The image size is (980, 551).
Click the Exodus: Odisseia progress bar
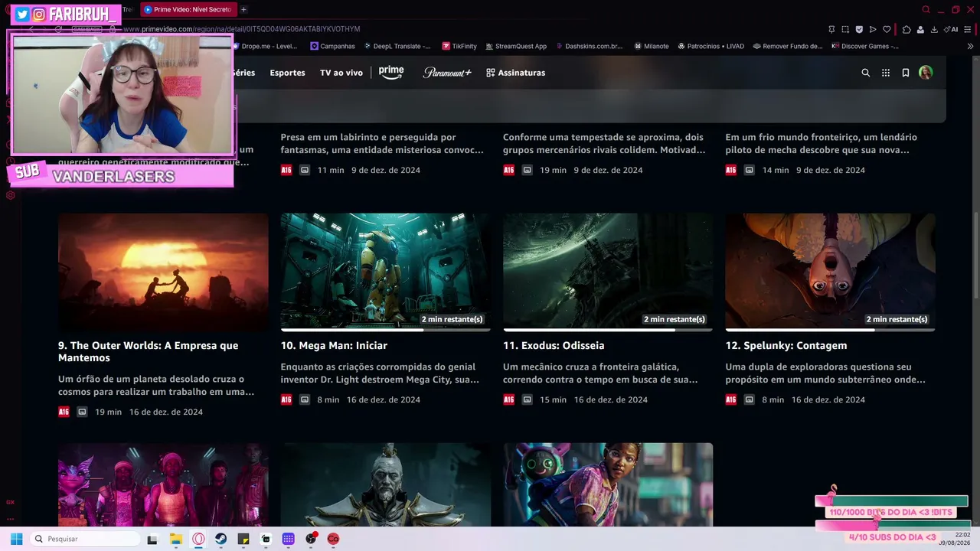[608, 330]
